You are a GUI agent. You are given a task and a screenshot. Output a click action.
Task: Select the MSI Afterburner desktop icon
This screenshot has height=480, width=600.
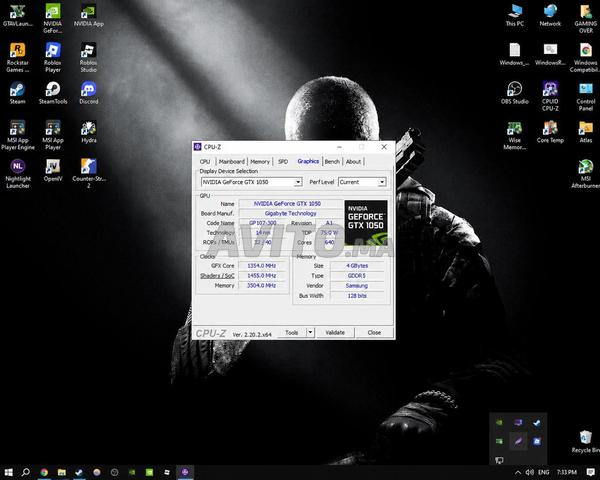(x=586, y=174)
